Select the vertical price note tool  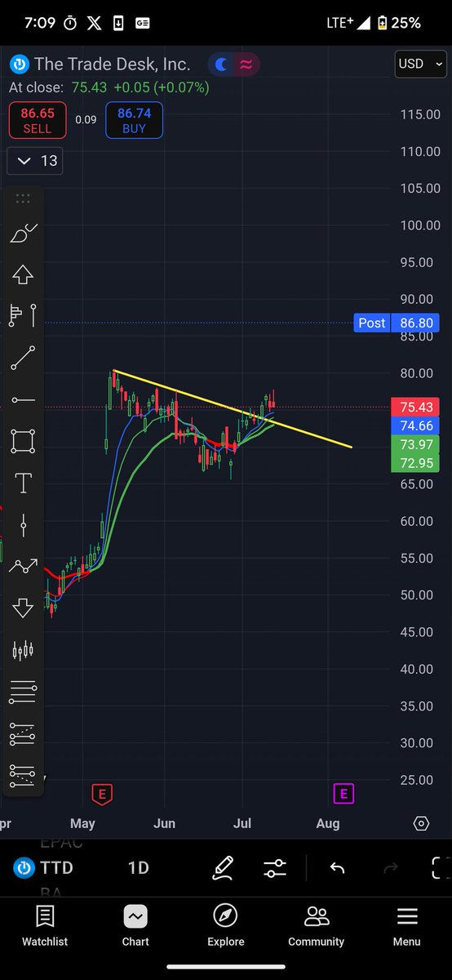click(23, 525)
